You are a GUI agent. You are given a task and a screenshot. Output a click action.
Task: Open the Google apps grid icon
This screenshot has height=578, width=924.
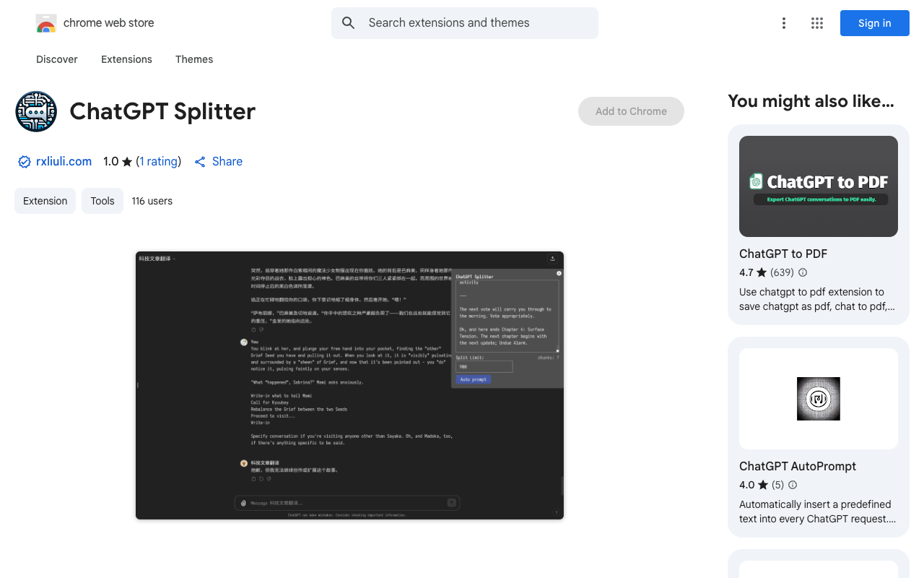point(817,23)
